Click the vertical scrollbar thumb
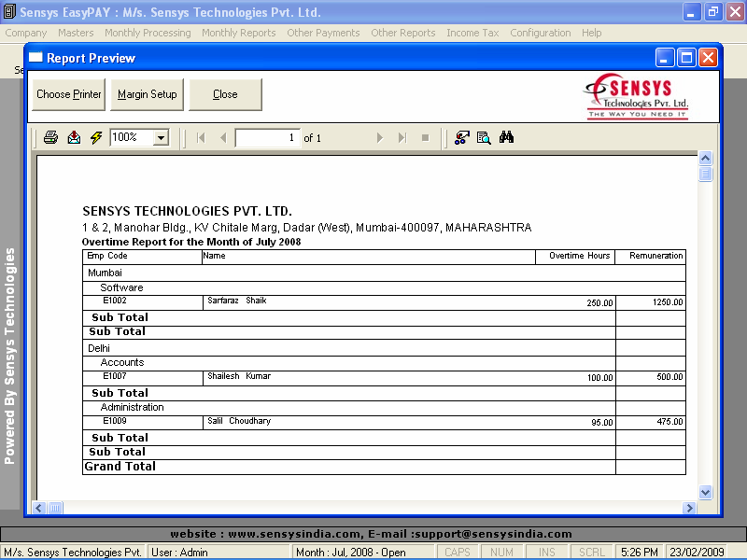 (x=706, y=174)
